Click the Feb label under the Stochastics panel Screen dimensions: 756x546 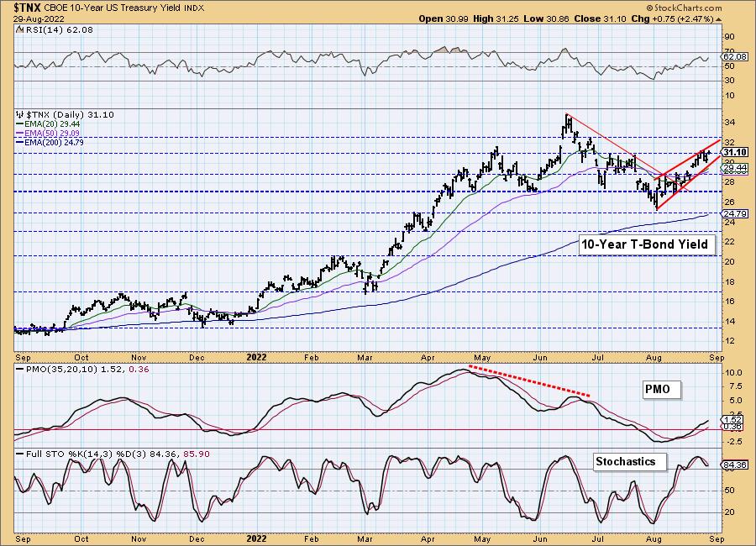(312, 538)
